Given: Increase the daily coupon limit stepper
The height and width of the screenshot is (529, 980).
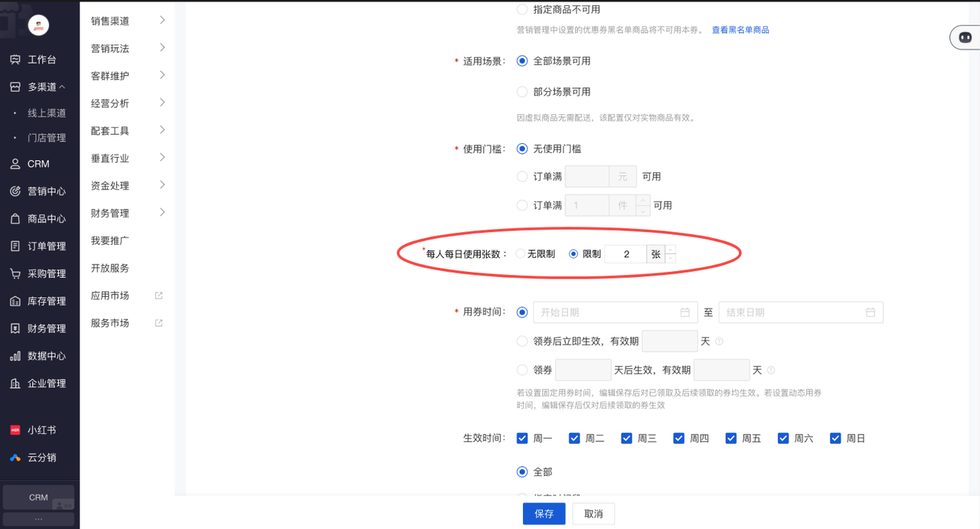Looking at the screenshot, I should (x=671, y=249).
